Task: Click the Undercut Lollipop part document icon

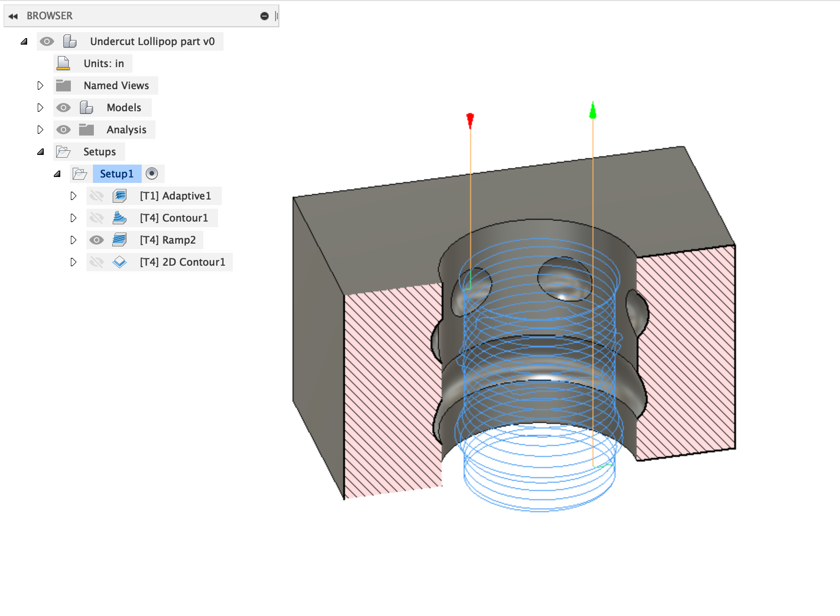Action: 70,41
